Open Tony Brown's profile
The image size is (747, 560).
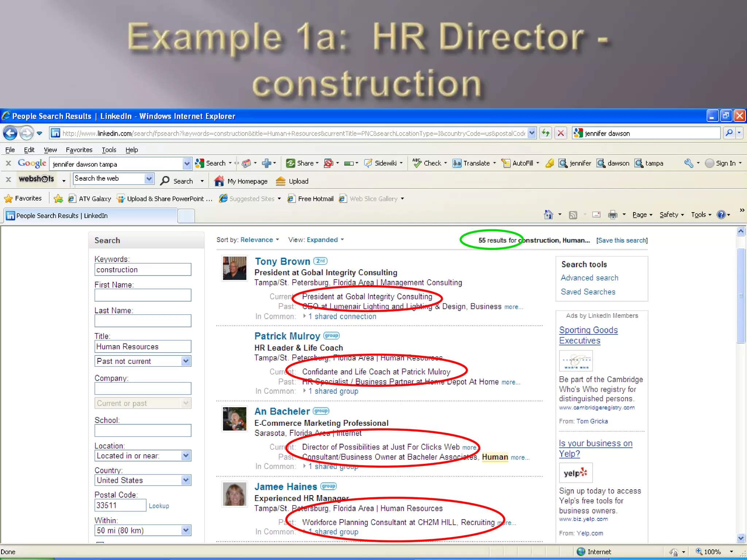pos(282,261)
